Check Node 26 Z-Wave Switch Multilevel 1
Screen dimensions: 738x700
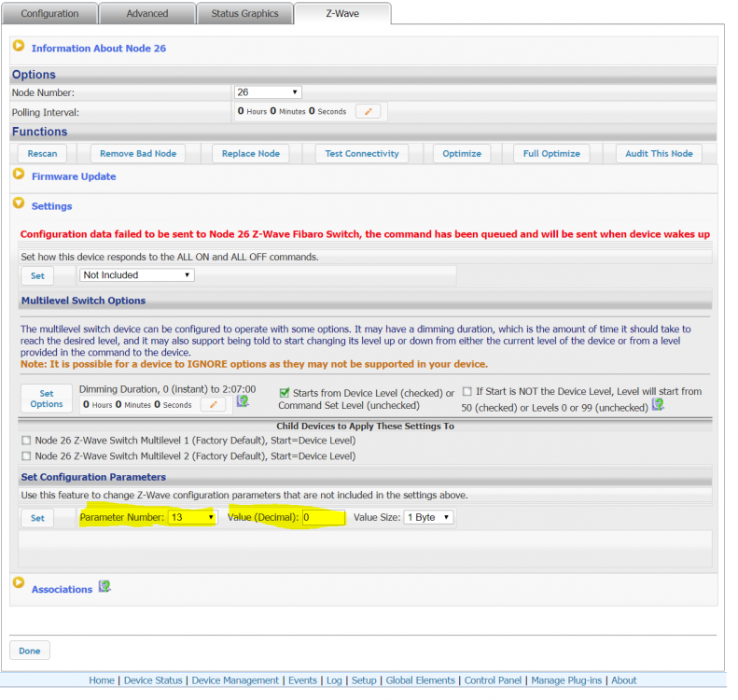pyautogui.click(x=26, y=441)
